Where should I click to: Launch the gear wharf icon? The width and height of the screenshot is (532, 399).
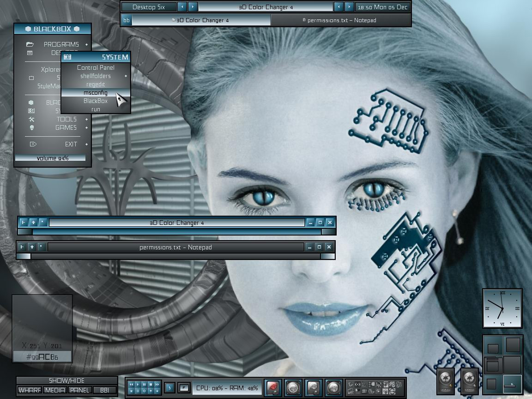point(293,387)
